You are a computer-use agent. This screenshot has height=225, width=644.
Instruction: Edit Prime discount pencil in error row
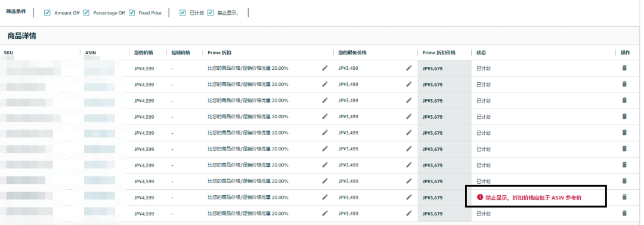(325, 197)
